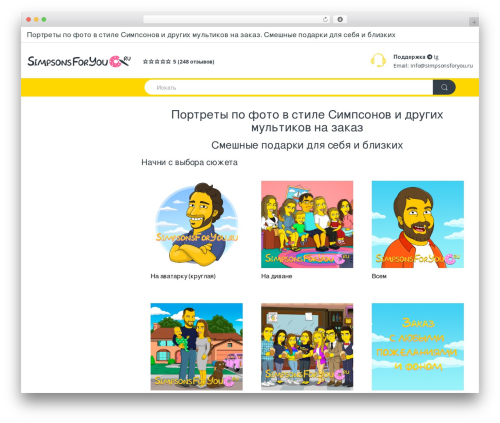The image size is (500, 423).
Task: Click the Поддержка tg link
Action: [416, 57]
